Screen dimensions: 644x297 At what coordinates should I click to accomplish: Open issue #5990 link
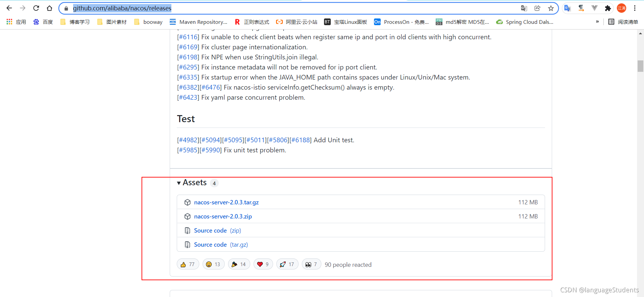coord(211,150)
